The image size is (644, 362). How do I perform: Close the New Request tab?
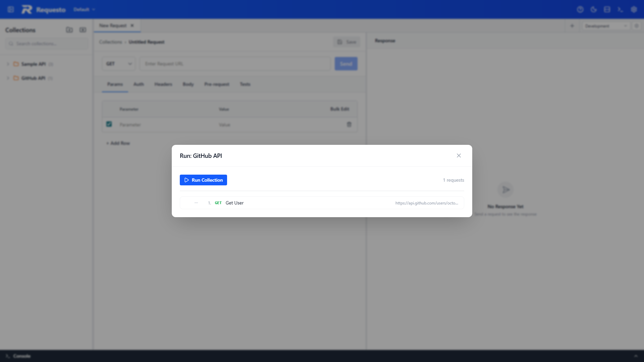click(x=132, y=25)
